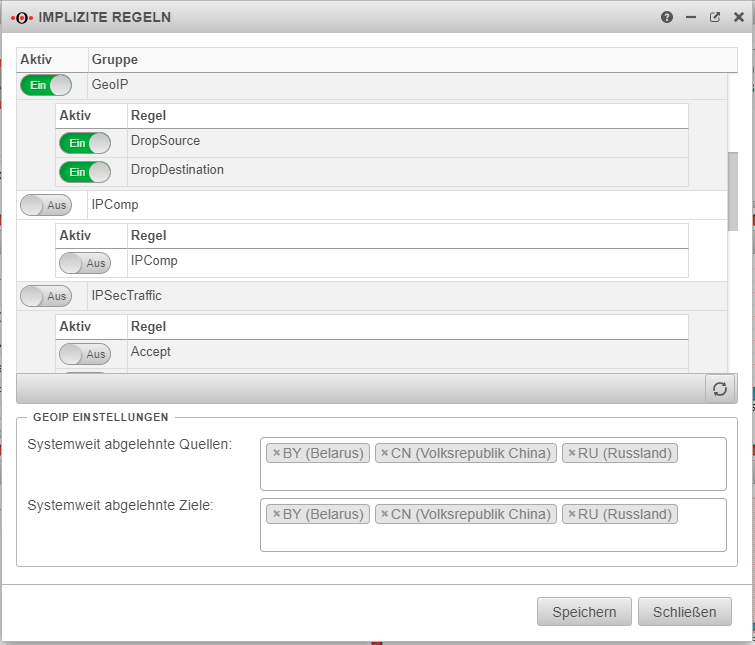This screenshot has height=645, width=755.
Task: Remove BY (Belarus) from rejected sources
Action: 277,453
